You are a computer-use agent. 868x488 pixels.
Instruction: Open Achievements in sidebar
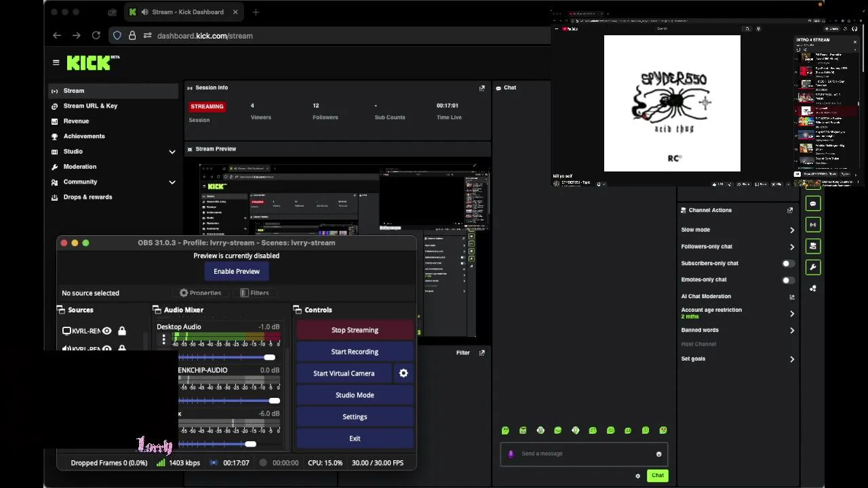coord(113,136)
